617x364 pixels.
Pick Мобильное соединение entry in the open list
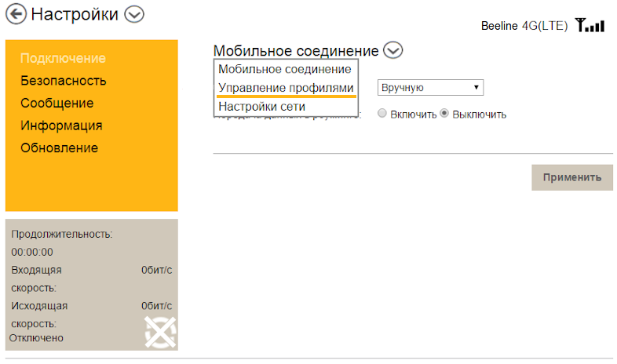point(284,69)
